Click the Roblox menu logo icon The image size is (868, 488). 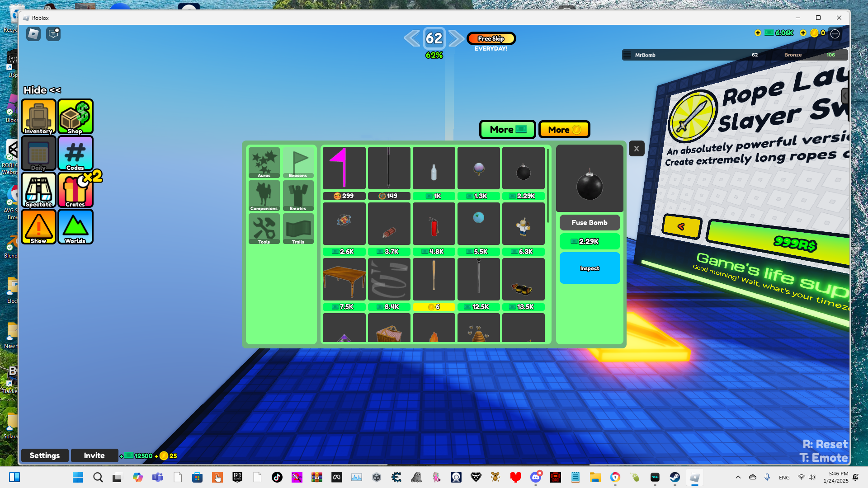[33, 34]
